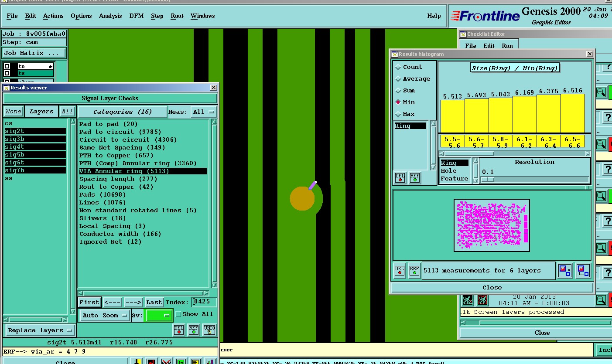Select the Sum radio button
This screenshot has width=612, height=364.
click(398, 91)
